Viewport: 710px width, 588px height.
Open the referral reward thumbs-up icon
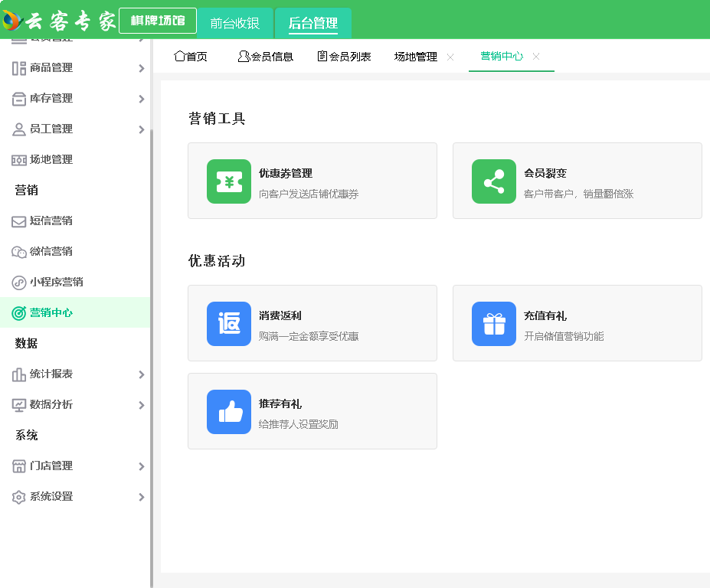click(x=228, y=412)
